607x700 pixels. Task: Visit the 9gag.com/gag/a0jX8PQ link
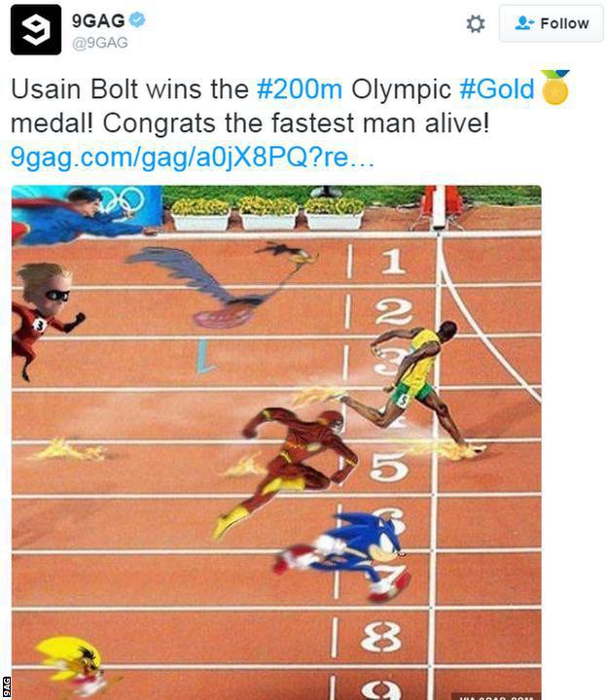tap(192, 157)
